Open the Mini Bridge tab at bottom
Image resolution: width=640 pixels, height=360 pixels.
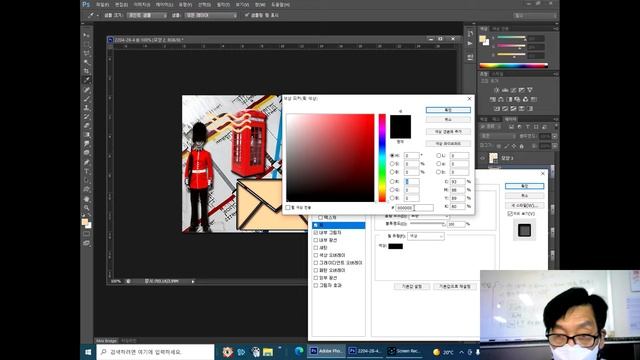106,340
